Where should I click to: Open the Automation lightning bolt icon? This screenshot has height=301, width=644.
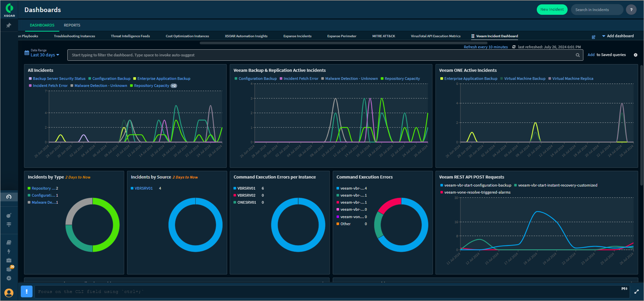[x=9, y=251]
